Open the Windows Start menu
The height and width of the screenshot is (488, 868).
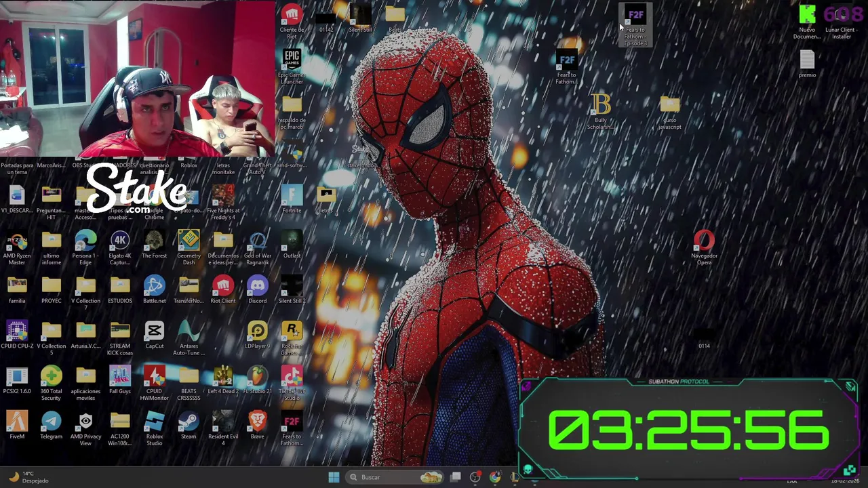334,477
